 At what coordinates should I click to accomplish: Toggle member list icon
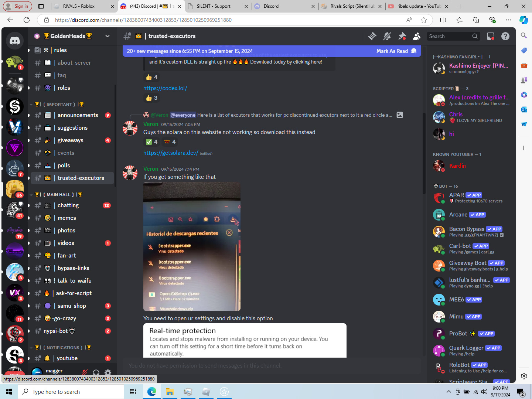point(417,36)
